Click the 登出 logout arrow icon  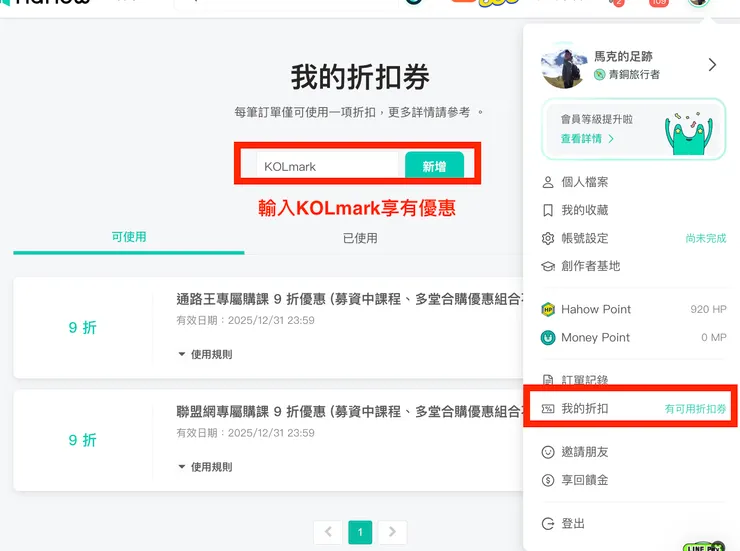tap(547, 524)
